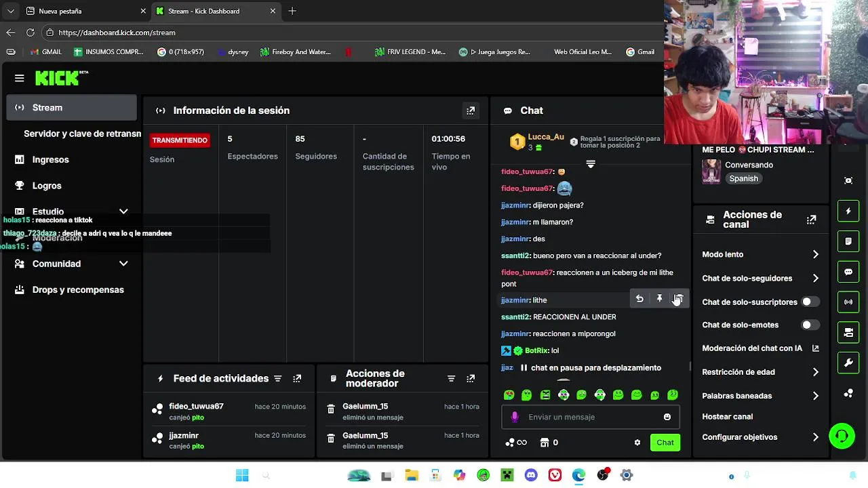Expand the Comunidad sidebar section
This screenshot has height=488, width=868.
123,264
